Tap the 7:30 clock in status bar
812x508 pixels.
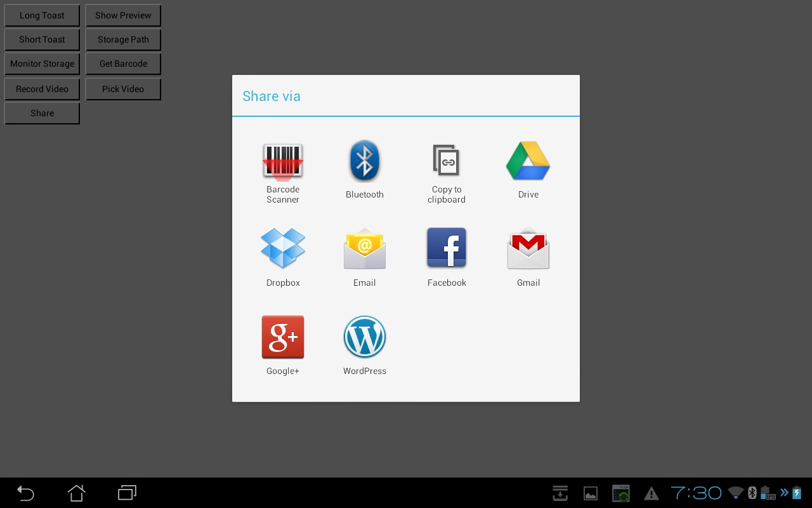pyautogui.click(x=696, y=493)
